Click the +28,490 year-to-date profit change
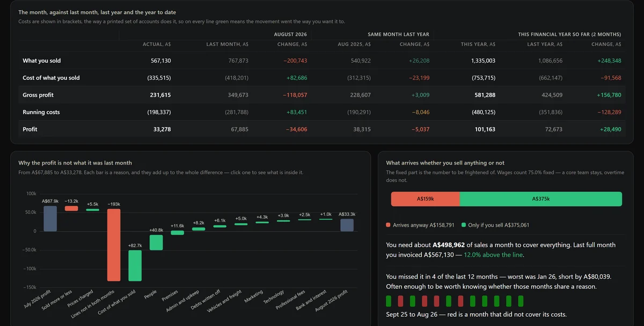Screen dimensions: 644x326 coord(611,129)
